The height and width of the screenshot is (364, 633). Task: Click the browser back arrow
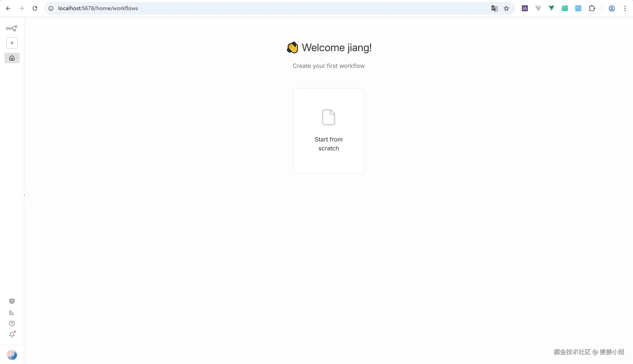8,8
